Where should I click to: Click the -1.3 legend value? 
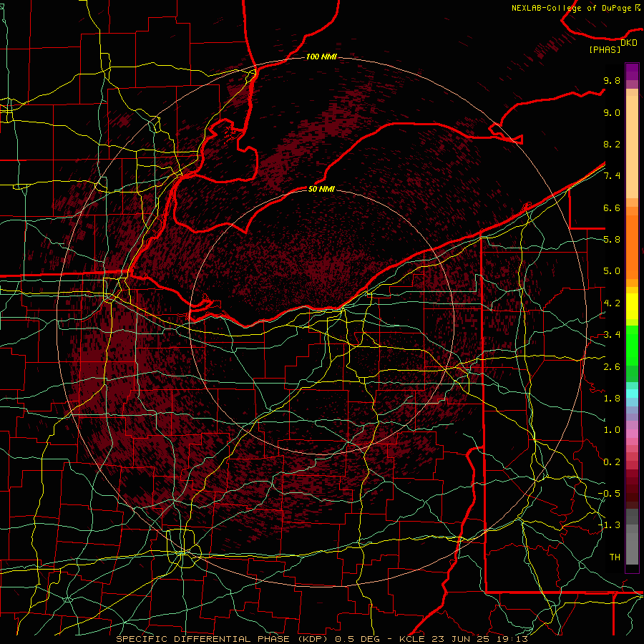609,525
